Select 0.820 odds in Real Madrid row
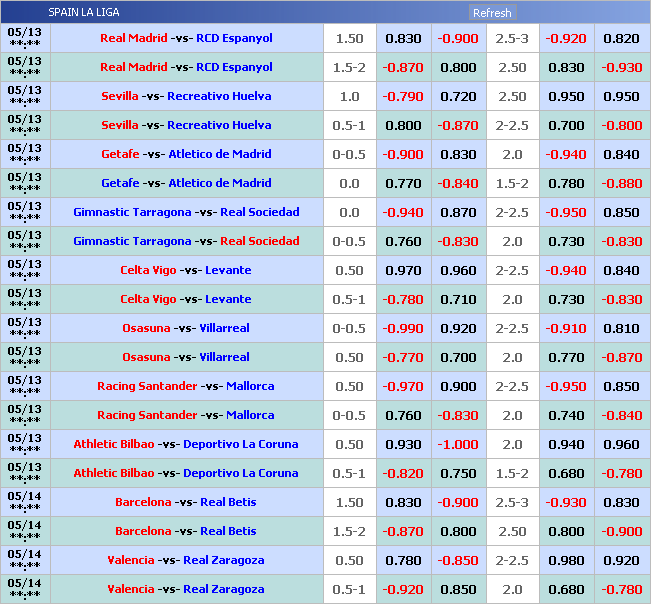Image resolution: width=651 pixels, height=604 pixels. click(621, 38)
